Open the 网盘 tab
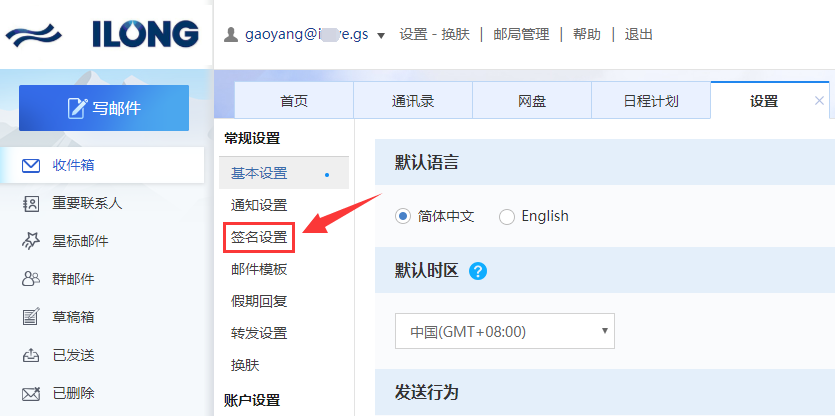This screenshot has height=416, width=835. pos(532,101)
